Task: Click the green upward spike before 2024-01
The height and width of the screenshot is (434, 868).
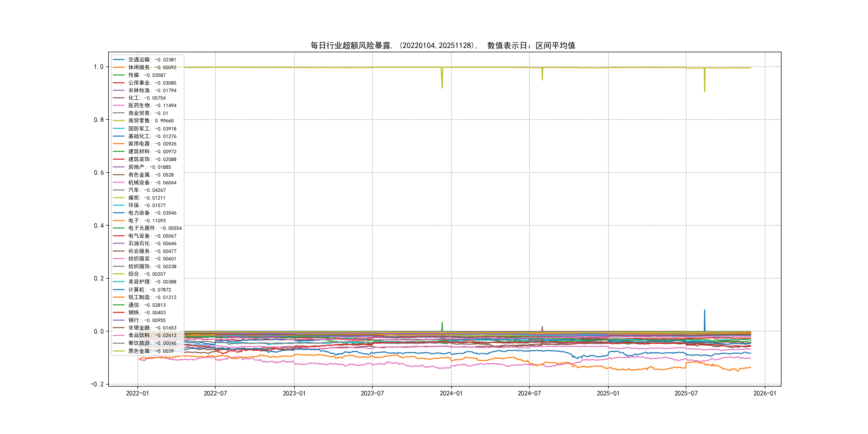Action: click(x=442, y=326)
